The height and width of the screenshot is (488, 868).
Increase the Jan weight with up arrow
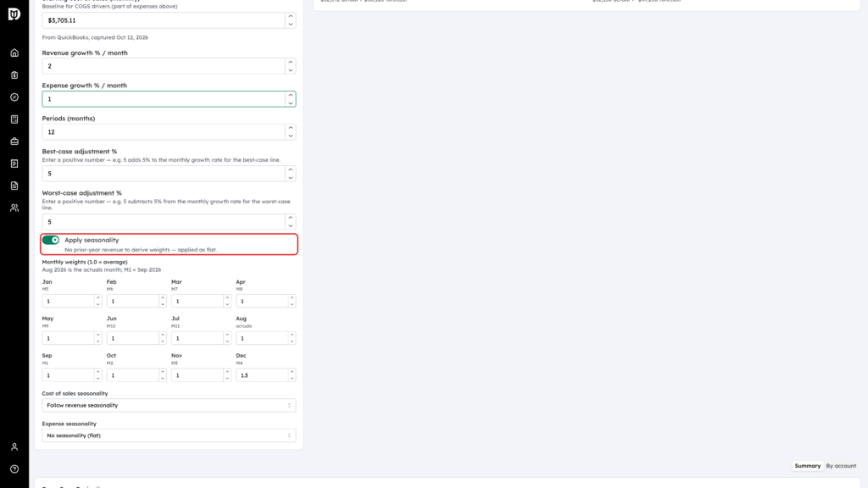98,298
